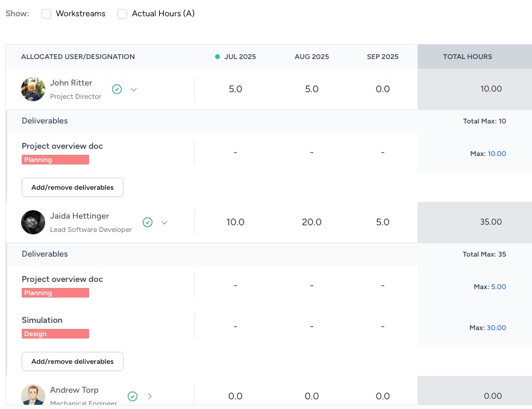Click Jaida Hettinger's green check status icon
This screenshot has height=409, width=532.
(148, 222)
